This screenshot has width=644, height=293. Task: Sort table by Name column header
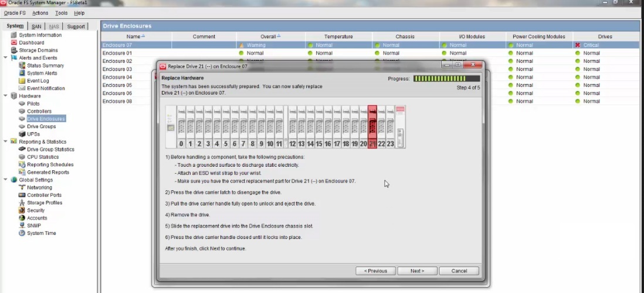(x=136, y=36)
